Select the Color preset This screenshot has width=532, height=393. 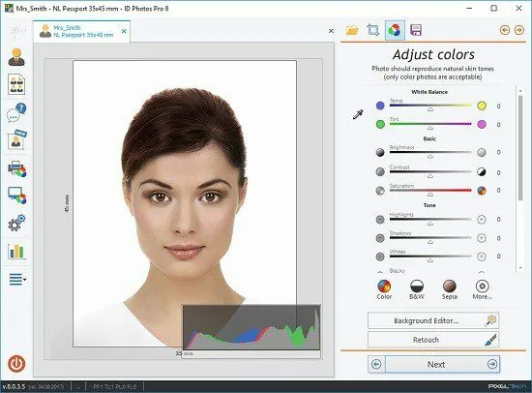(x=384, y=289)
